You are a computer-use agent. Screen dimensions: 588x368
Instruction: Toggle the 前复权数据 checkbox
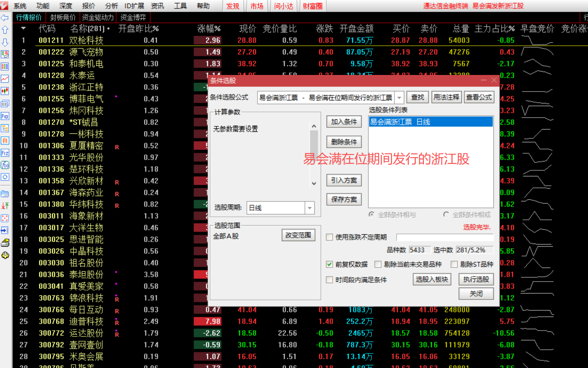coord(330,264)
